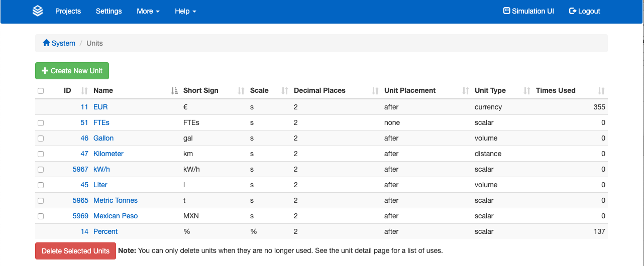Open the Metric Tonnes unit link
Screen dimensions: 644x266
(116, 200)
